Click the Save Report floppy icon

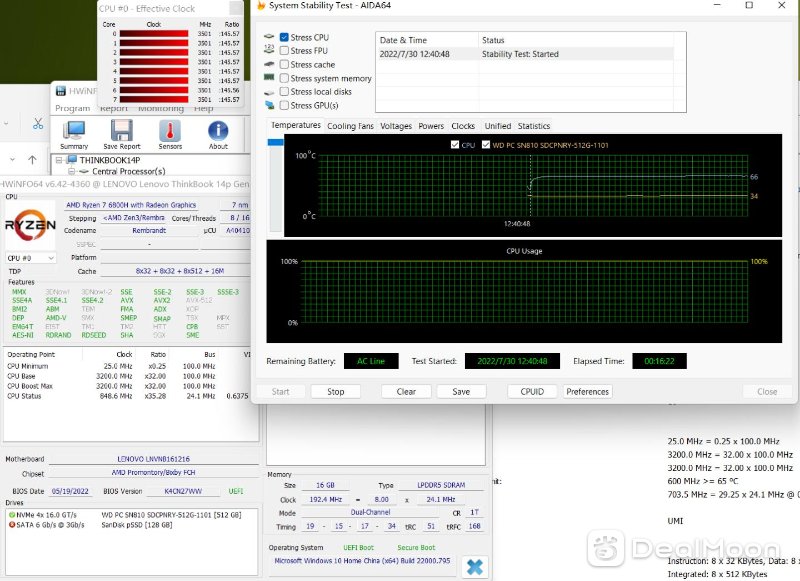click(x=121, y=131)
